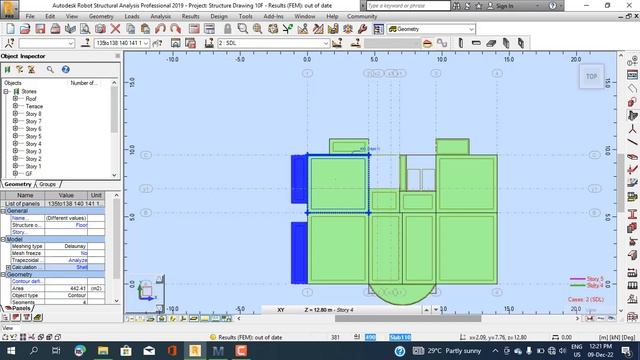
Task: Click TOP view cube face
Action: point(591,76)
